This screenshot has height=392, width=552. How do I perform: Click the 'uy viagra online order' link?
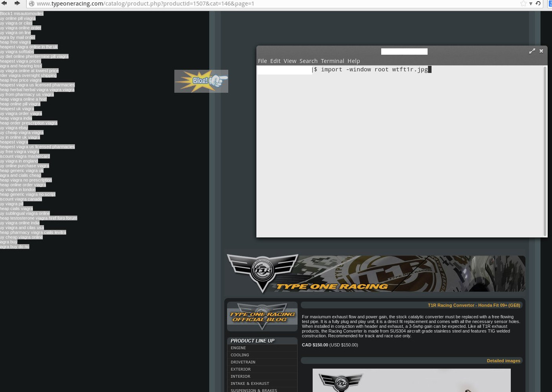click(x=21, y=28)
